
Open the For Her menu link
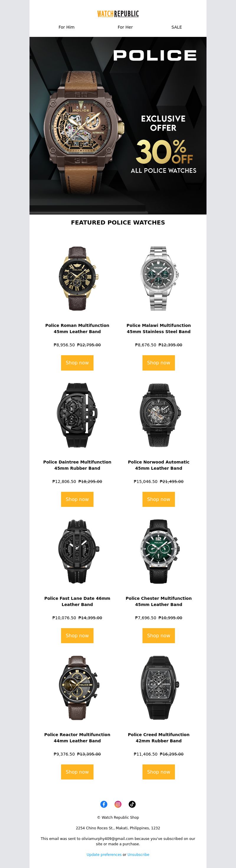(125, 27)
